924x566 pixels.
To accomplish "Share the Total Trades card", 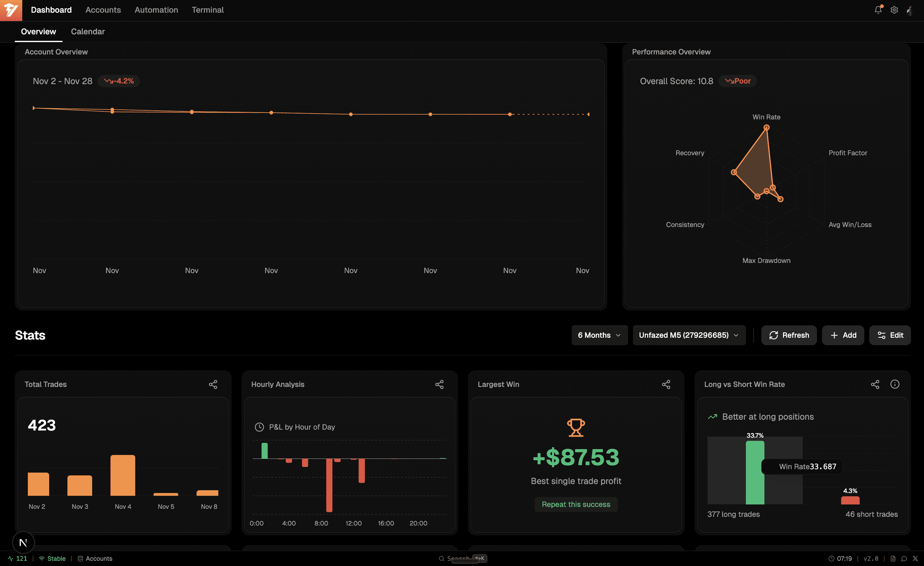I will pyautogui.click(x=213, y=384).
